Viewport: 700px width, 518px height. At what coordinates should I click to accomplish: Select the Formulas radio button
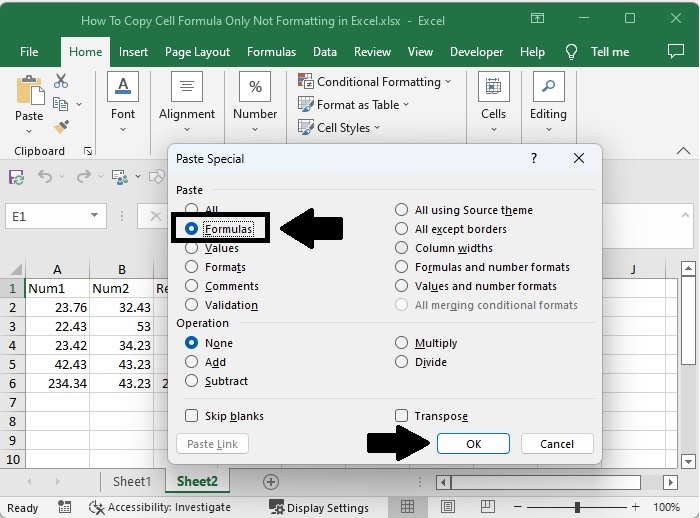tap(191, 229)
